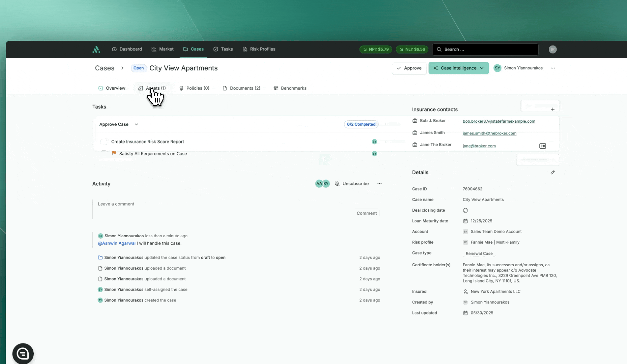Open Deal closing date calendar picker
The image size is (627, 364).
[x=465, y=210]
